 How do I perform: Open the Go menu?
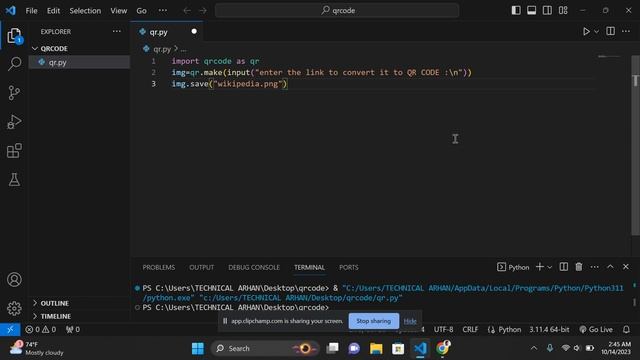pyautogui.click(x=142, y=11)
